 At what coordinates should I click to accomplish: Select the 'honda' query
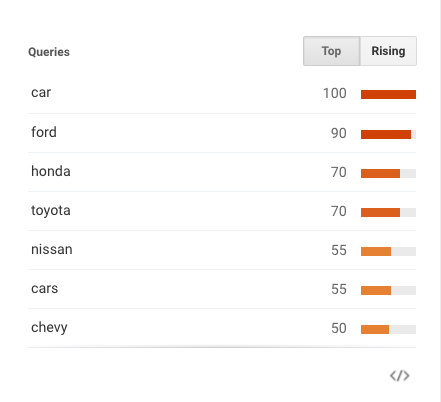click(51, 171)
